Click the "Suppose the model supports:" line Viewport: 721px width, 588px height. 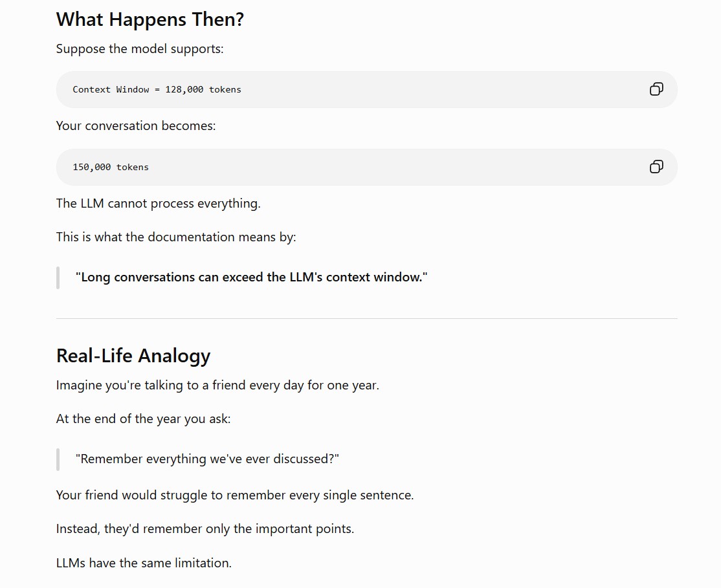point(140,49)
